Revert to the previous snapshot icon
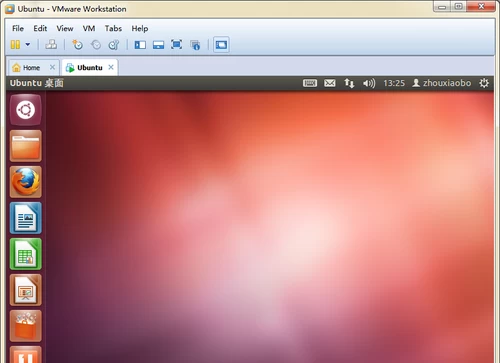 (96, 44)
